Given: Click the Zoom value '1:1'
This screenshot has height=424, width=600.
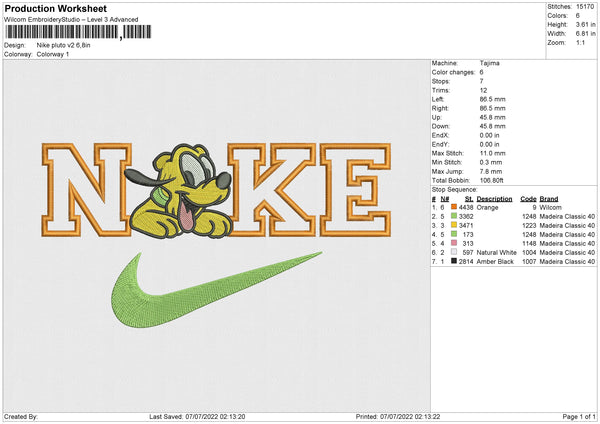Looking at the screenshot, I should click(x=580, y=42).
